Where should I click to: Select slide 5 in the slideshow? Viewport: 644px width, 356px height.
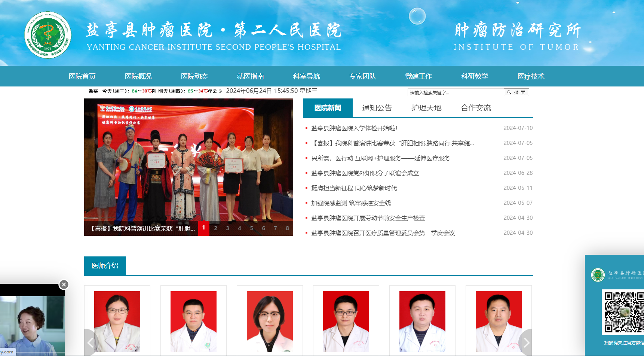click(x=251, y=228)
